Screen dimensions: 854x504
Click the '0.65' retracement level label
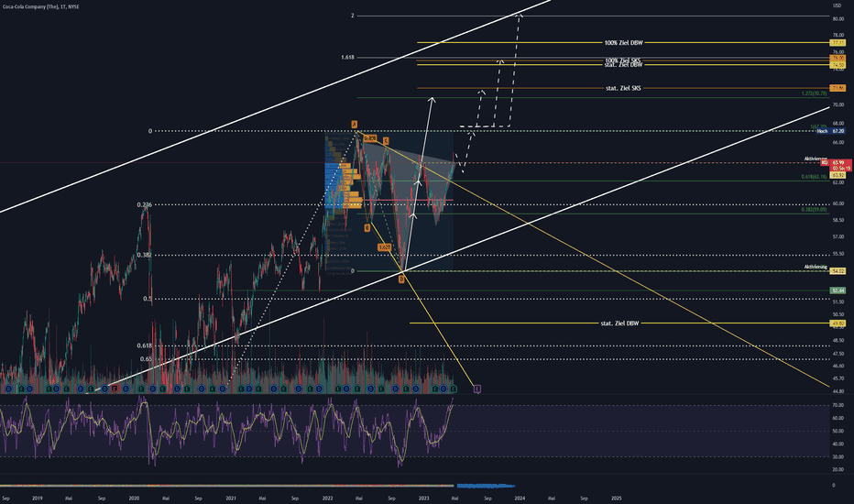(146, 359)
